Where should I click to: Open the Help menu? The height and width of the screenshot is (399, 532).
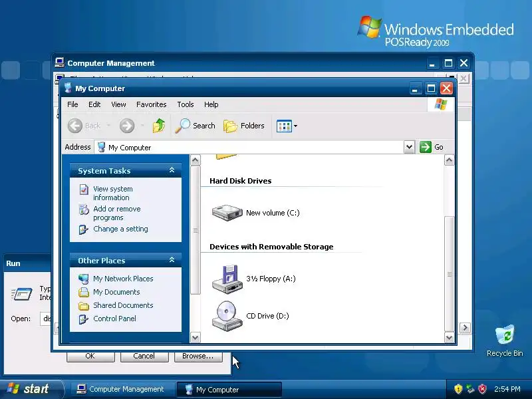pos(211,104)
